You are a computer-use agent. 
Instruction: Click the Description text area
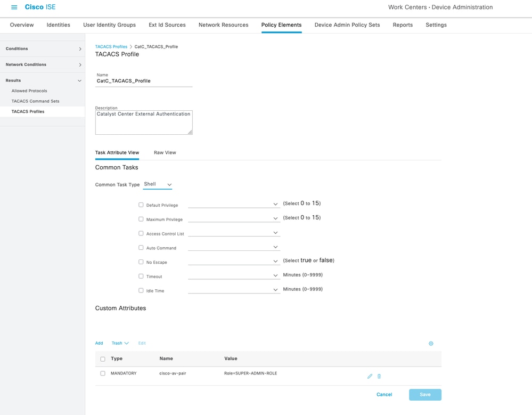pos(144,123)
